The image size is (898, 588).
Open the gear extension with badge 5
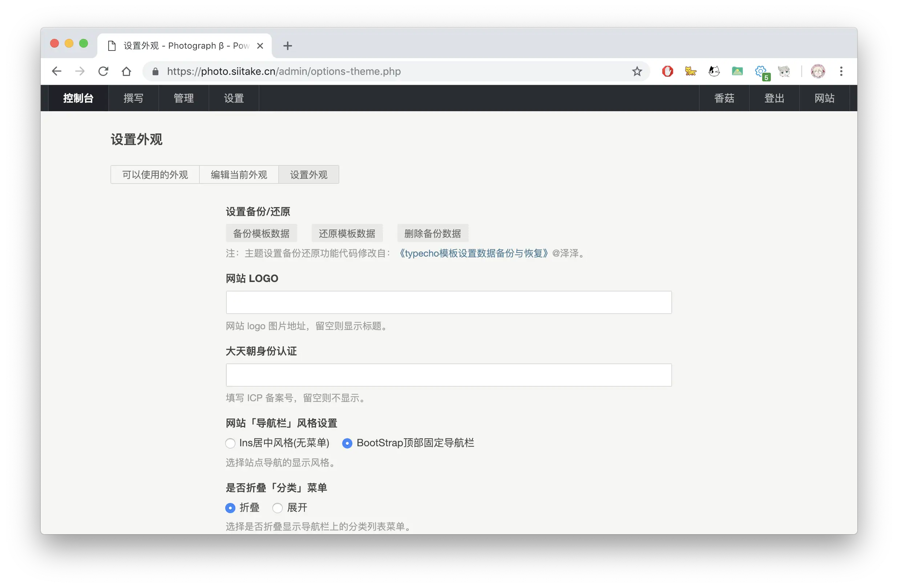click(761, 71)
